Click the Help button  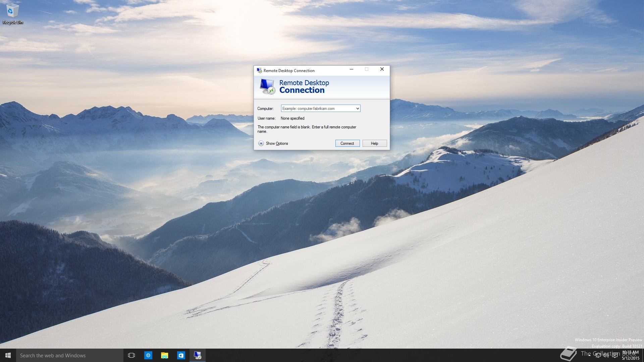click(x=374, y=143)
